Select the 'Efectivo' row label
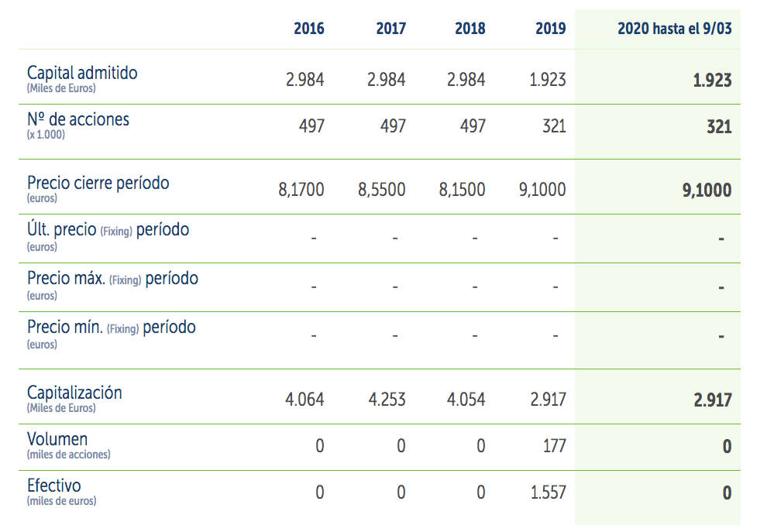This screenshot has width=767, height=532. (x=53, y=486)
